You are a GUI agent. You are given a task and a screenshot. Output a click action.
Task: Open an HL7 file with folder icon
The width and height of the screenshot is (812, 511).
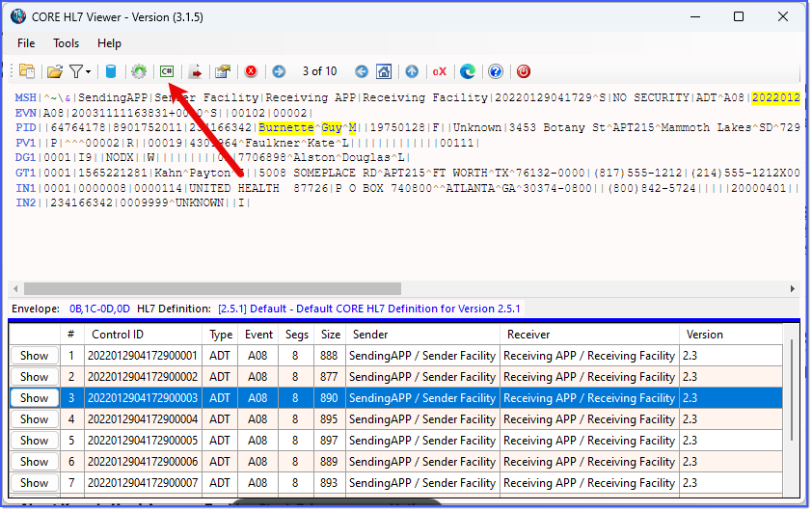point(55,71)
